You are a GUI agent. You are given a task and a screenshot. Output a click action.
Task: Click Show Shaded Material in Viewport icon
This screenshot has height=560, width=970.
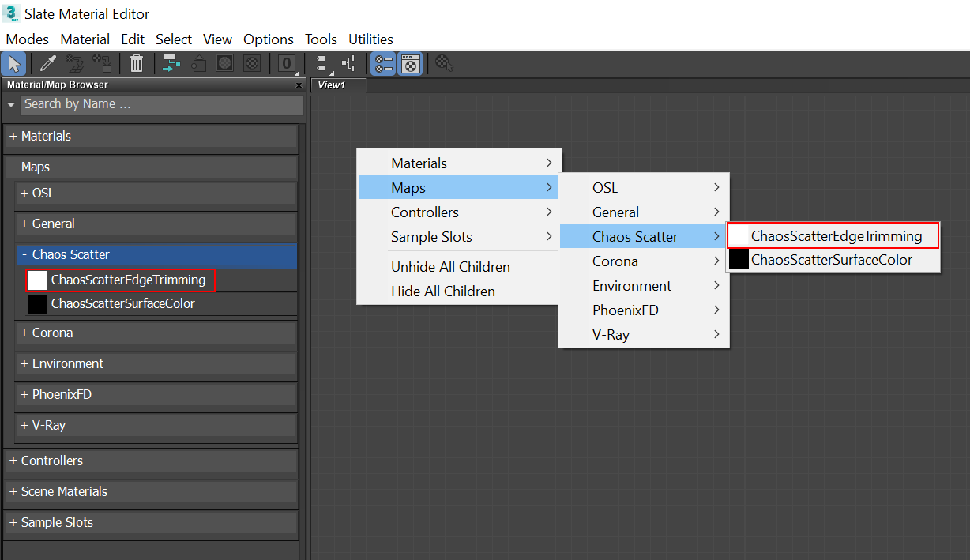coord(225,64)
